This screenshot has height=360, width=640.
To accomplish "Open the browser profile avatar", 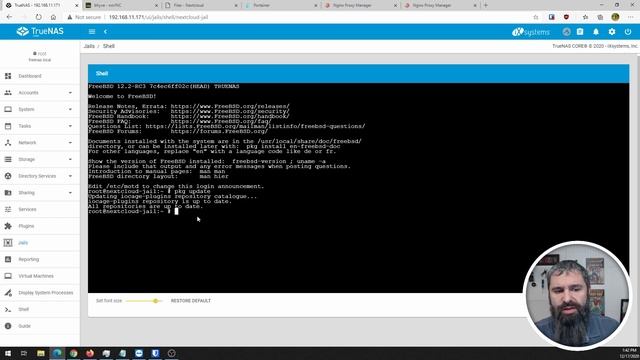I will click(615, 17).
